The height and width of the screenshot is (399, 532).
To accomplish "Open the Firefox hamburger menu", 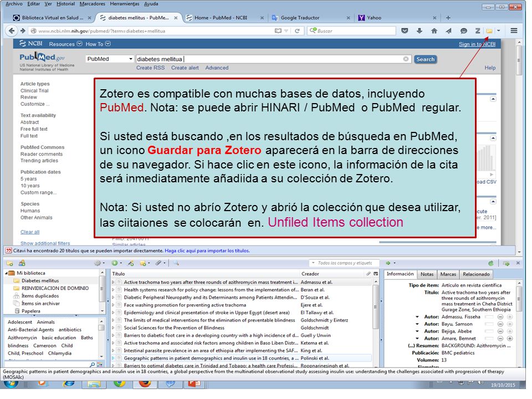I will [514, 31].
